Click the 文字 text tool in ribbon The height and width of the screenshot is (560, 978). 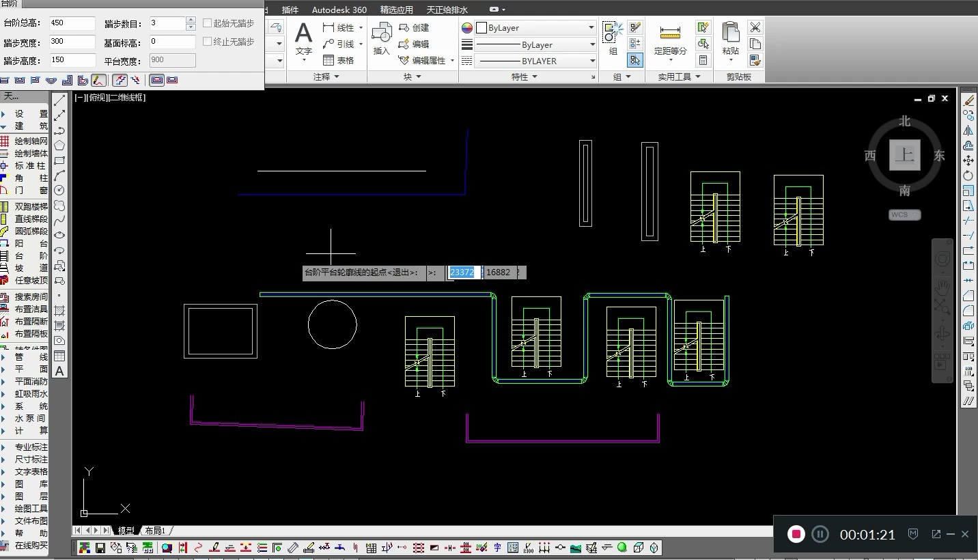click(303, 40)
